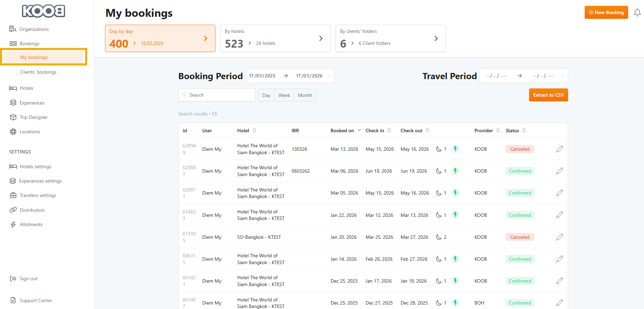This screenshot has width=644, height=309.
Task: Sort bookings by Booked on column
Action: pos(359,131)
